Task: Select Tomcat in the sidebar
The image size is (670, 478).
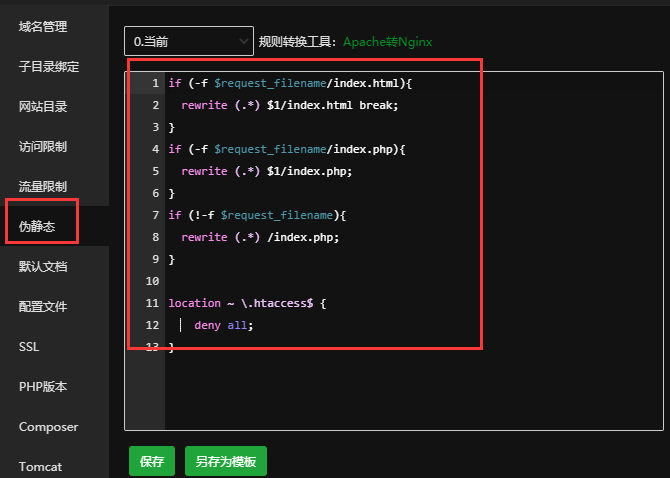Action: (x=40, y=467)
